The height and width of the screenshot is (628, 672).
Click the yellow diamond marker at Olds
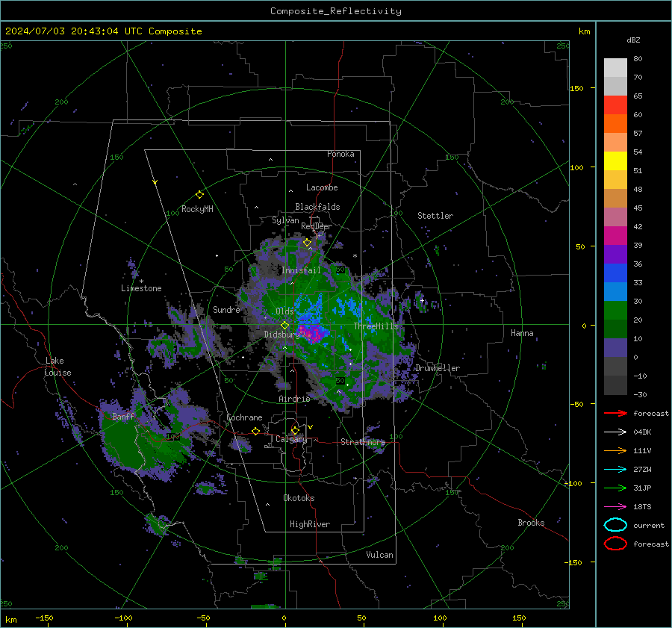tap(284, 326)
